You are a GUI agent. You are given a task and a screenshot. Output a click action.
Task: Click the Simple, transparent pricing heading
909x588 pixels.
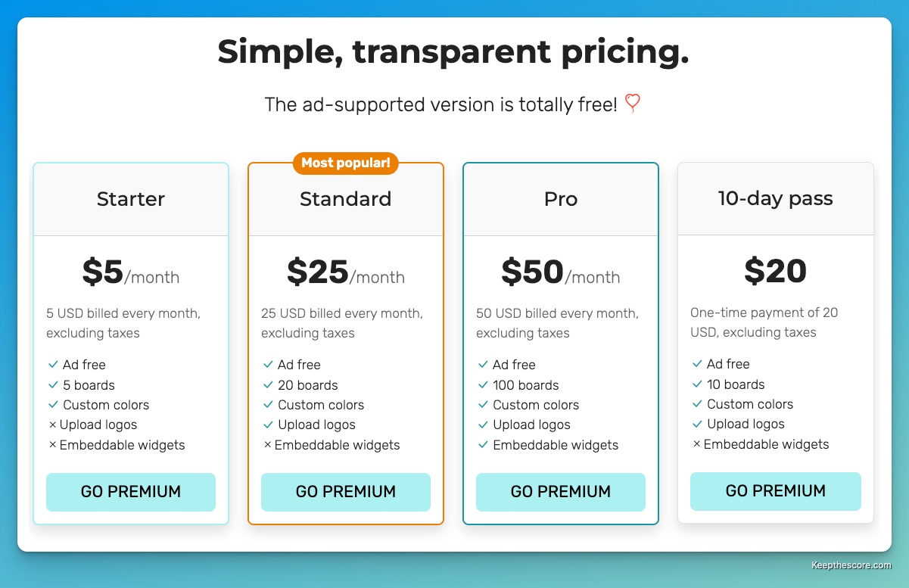point(453,51)
